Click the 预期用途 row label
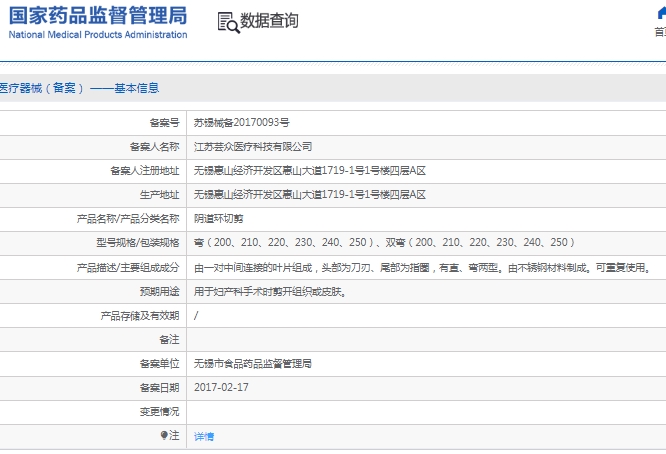Image resolution: width=666 pixels, height=454 pixels. click(x=160, y=292)
